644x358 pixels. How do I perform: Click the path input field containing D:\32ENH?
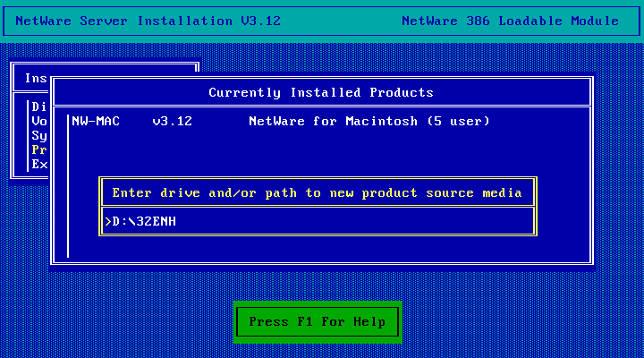[318, 222]
